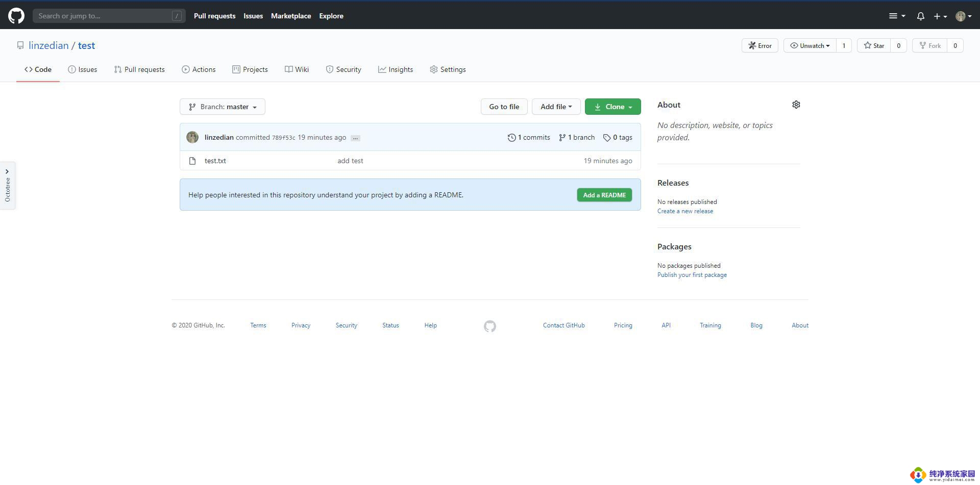Open the plus create-new menu

[x=940, y=16]
